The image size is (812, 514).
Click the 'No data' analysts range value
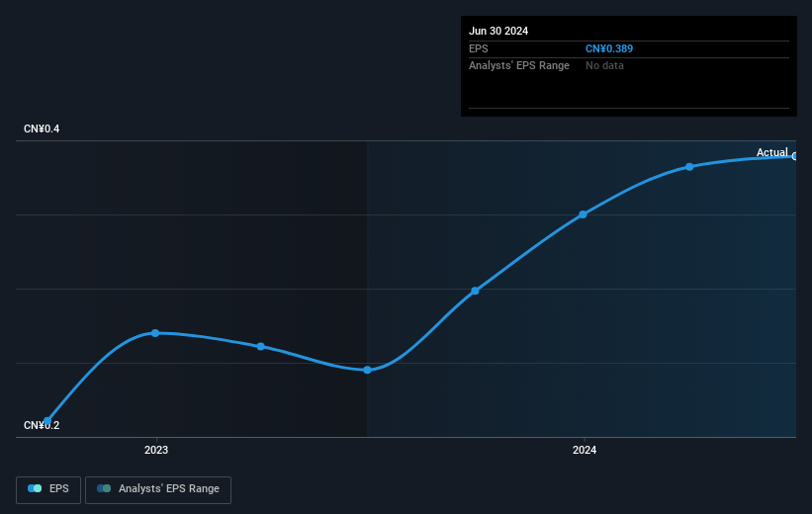(x=604, y=66)
